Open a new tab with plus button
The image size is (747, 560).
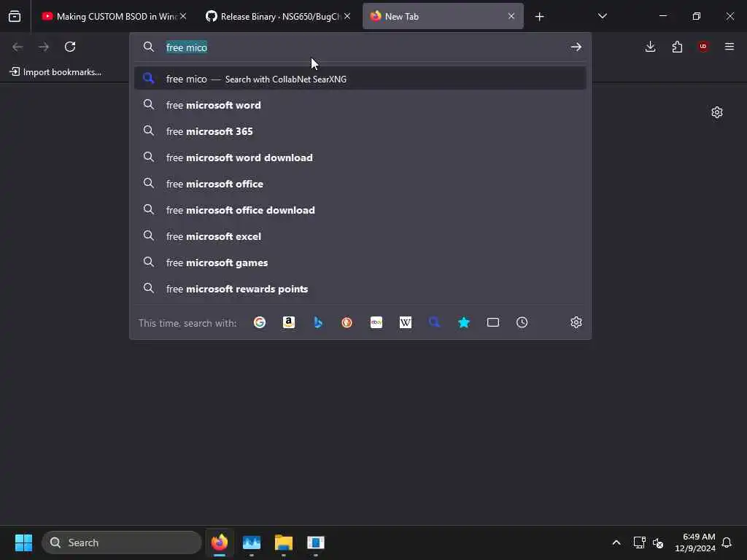pyautogui.click(x=539, y=17)
